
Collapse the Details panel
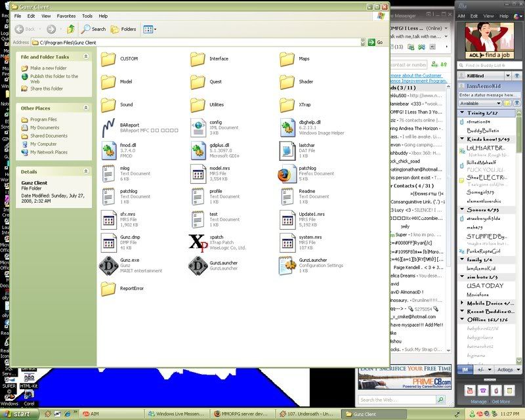[86, 171]
